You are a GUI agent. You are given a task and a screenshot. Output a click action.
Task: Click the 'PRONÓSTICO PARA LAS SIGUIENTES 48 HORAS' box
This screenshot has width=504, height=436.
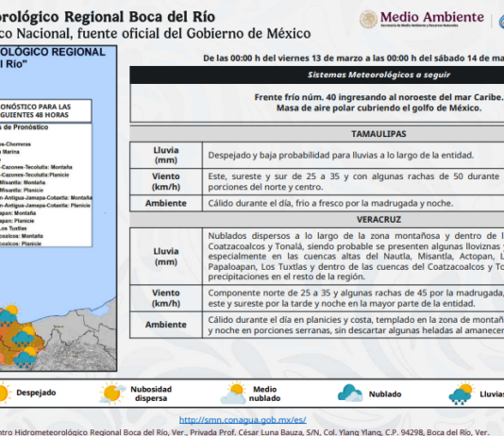click(45, 110)
